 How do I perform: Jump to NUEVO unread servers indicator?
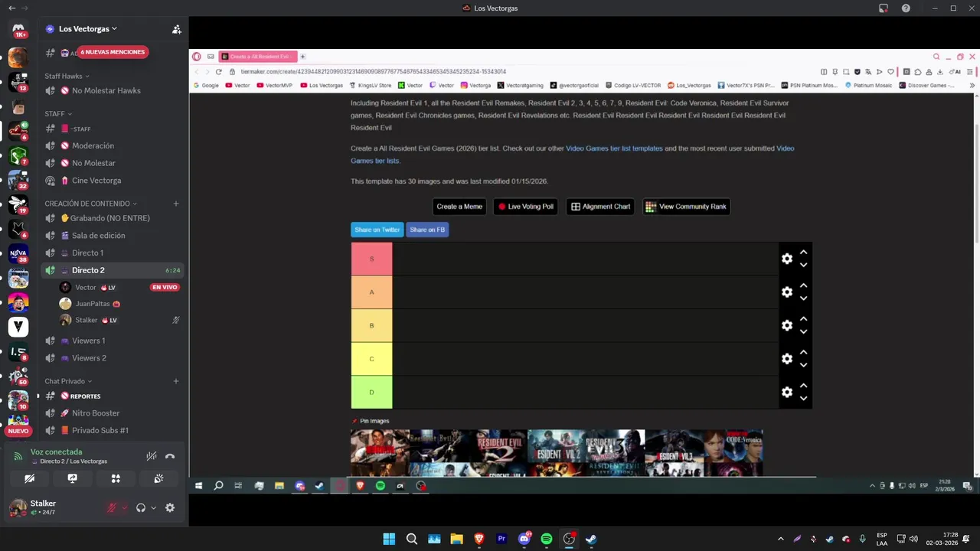pyautogui.click(x=18, y=431)
